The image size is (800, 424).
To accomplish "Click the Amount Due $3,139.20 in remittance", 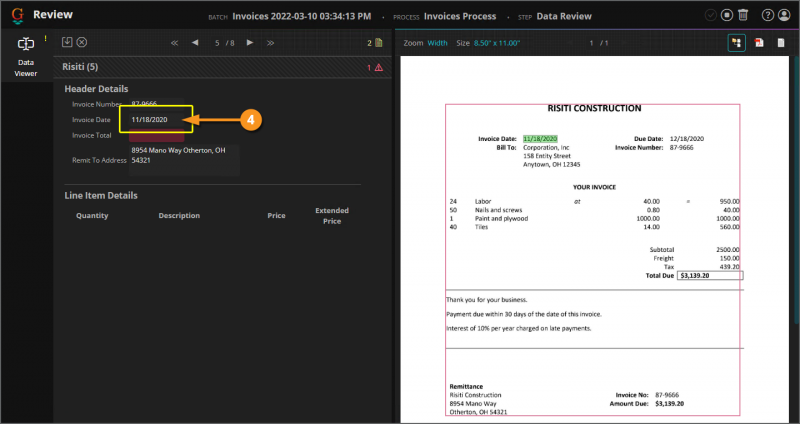I will pos(669,404).
